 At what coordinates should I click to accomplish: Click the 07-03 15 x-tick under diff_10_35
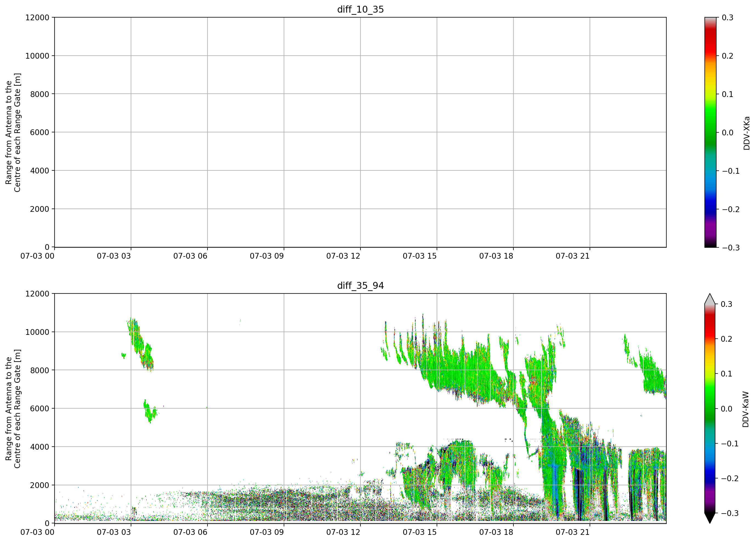420,256
